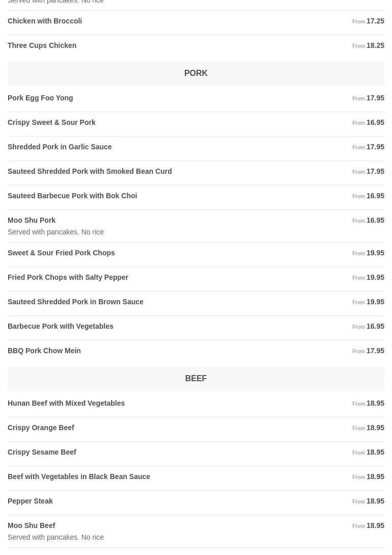This screenshot has height=555, width=392.
Task: Select Crispy Sweet & Sour Pork
Action: click(51, 123)
